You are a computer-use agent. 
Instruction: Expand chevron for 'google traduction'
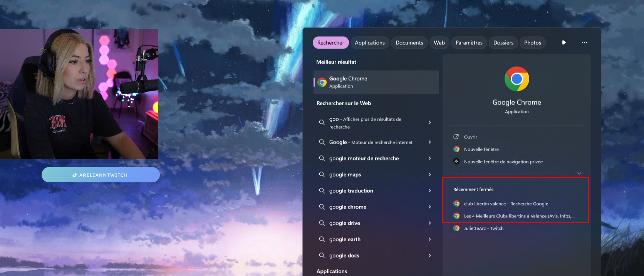[429, 191]
